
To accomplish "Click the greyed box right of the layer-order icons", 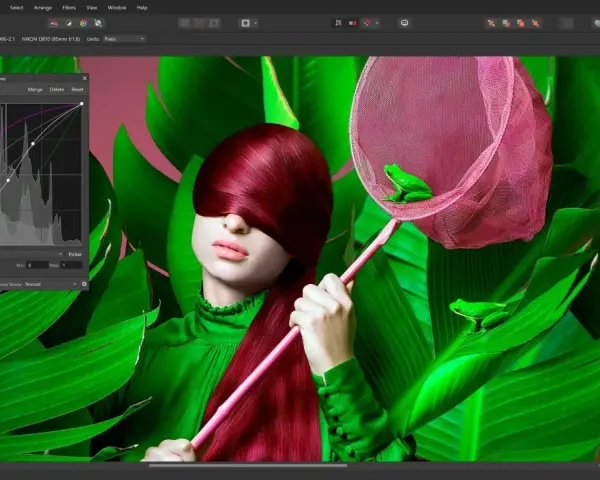I will (567, 23).
